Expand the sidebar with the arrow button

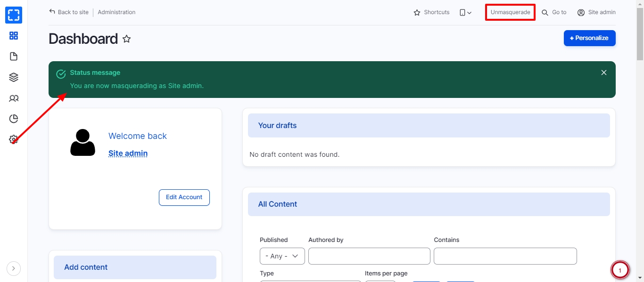(x=14, y=269)
